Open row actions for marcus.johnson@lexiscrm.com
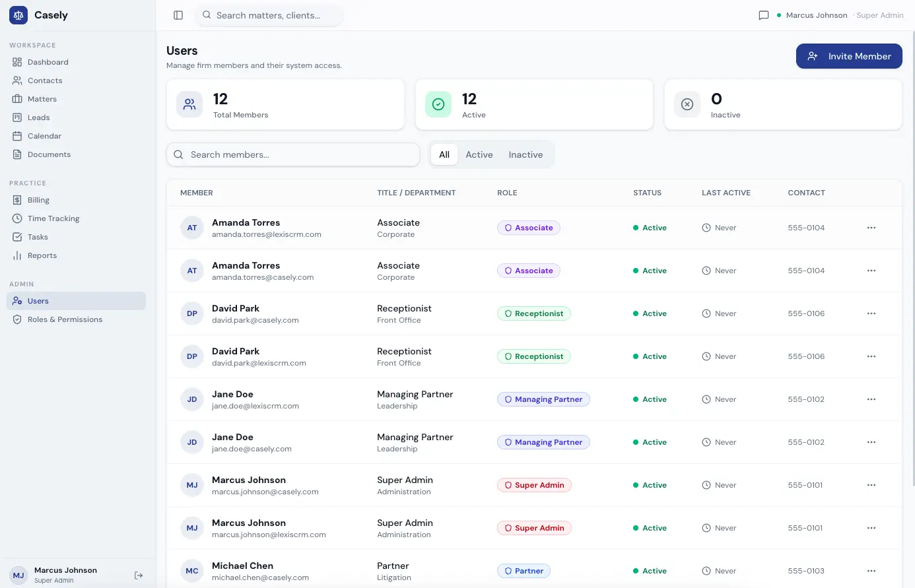Screen dimensions: 915x588 click(871, 528)
